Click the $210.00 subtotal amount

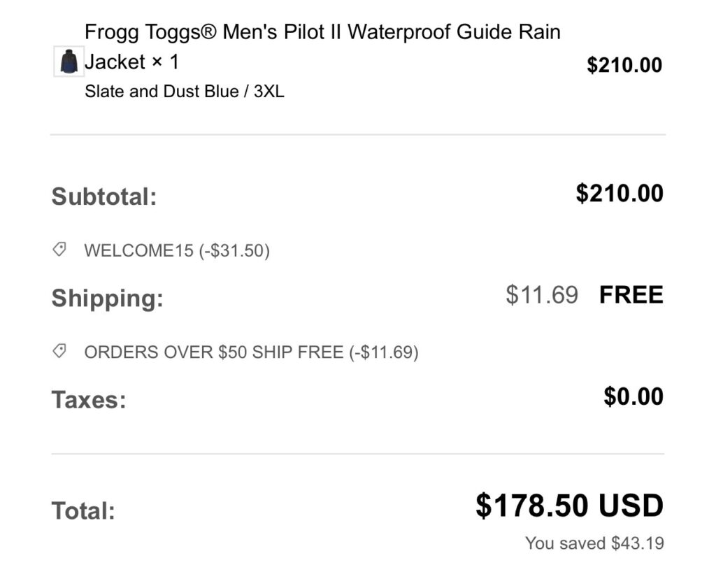click(619, 193)
